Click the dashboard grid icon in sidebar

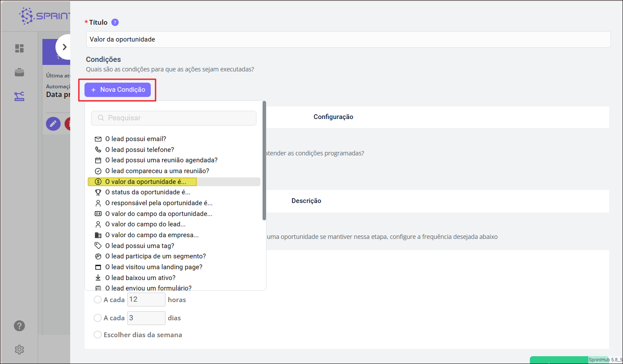point(19,48)
